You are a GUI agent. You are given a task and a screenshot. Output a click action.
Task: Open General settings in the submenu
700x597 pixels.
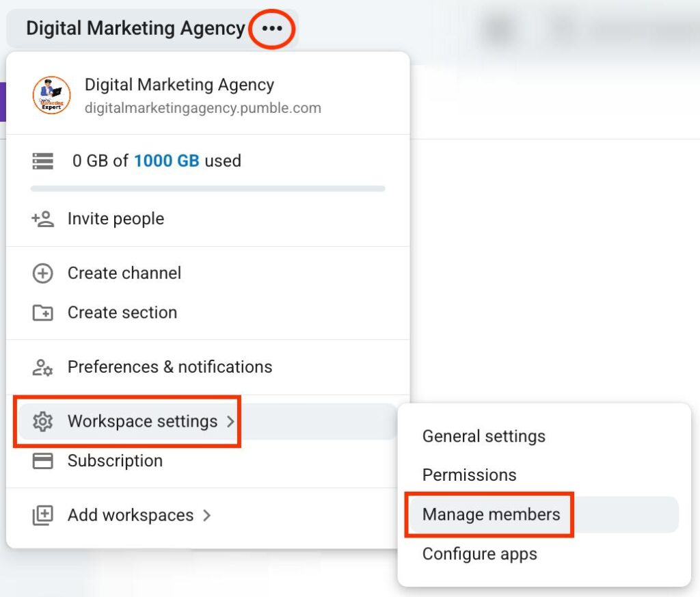point(544,436)
